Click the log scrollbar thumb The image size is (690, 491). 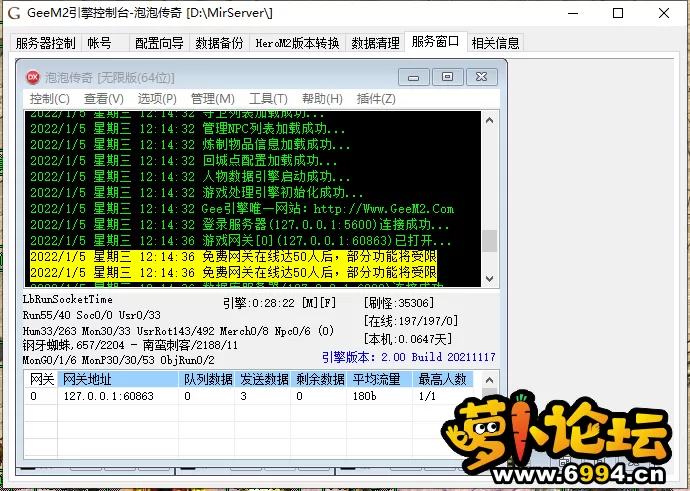[489, 241]
